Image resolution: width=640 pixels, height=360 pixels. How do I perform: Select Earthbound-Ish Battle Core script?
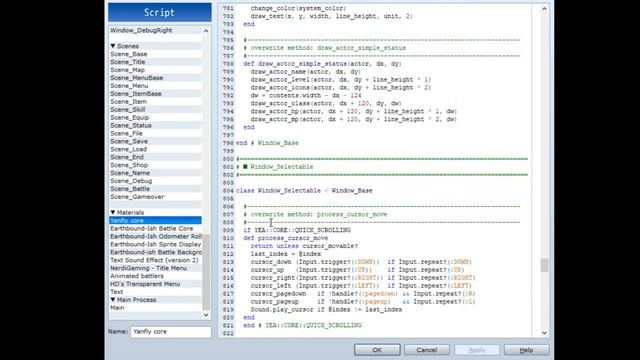click(156, 229)
